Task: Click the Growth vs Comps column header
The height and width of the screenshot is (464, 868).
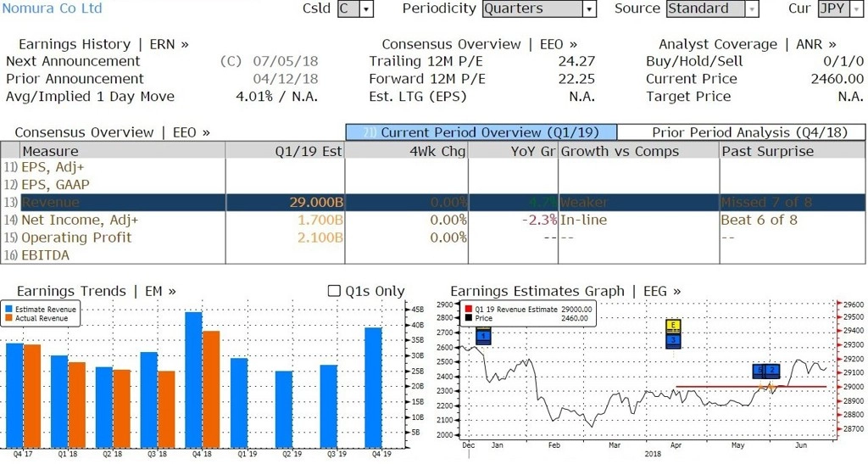Action: [x=639, y=151]
